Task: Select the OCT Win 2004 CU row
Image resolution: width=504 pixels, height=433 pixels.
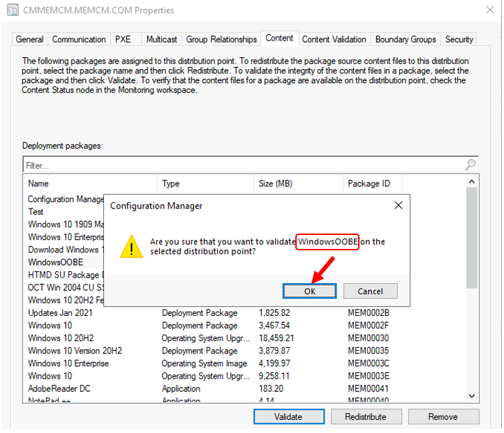Action: pos(65,287)
